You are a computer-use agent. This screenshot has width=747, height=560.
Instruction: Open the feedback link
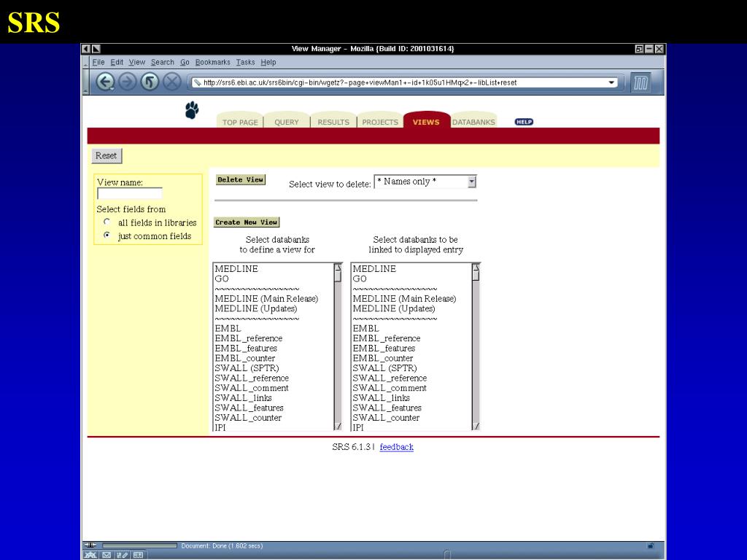(x=396, y=447)
